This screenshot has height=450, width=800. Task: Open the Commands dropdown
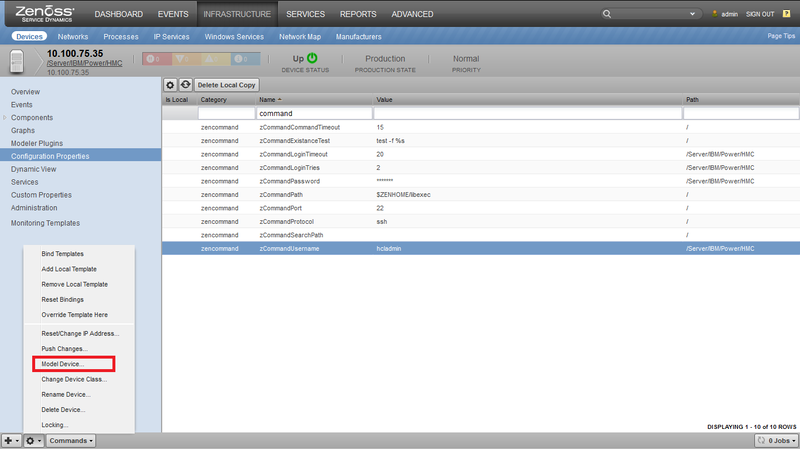point(71,441)
